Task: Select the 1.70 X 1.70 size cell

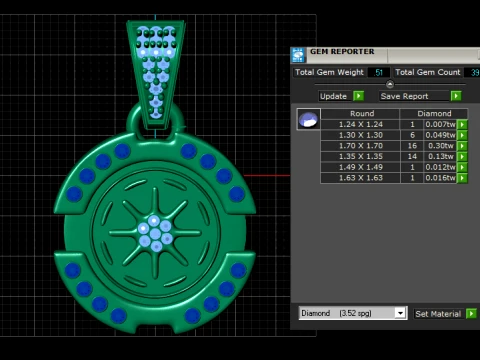Action: point(360,146)
